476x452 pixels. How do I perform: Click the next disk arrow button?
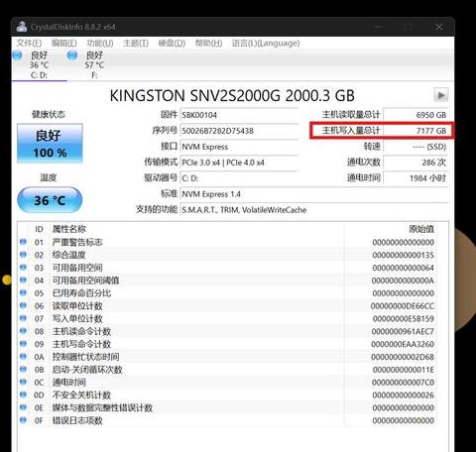pos(441,95)
